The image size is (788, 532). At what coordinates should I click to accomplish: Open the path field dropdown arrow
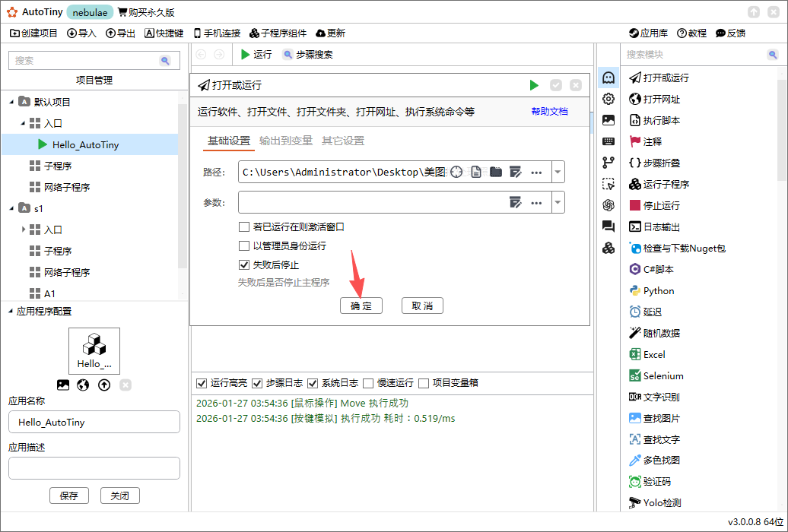coord(557,172)
